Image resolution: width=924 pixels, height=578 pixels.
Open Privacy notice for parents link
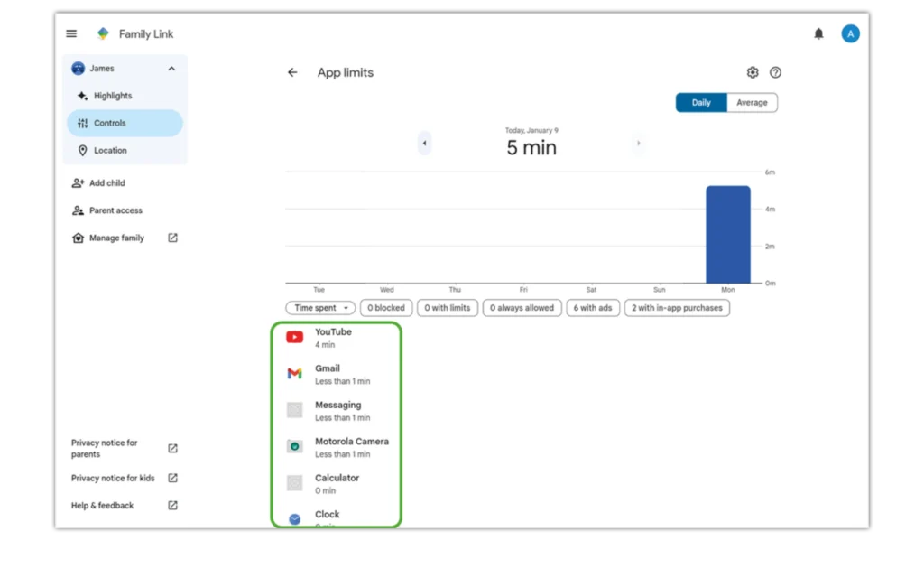click(105, 448)
